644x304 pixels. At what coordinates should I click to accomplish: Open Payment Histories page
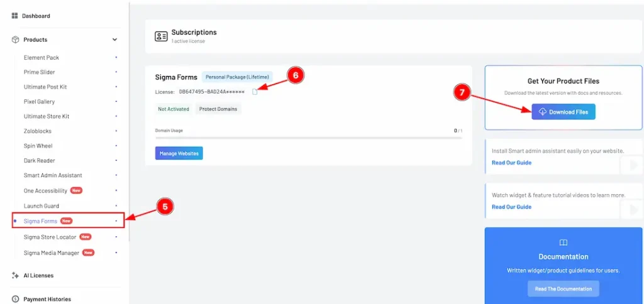click(x=47, y=300)
